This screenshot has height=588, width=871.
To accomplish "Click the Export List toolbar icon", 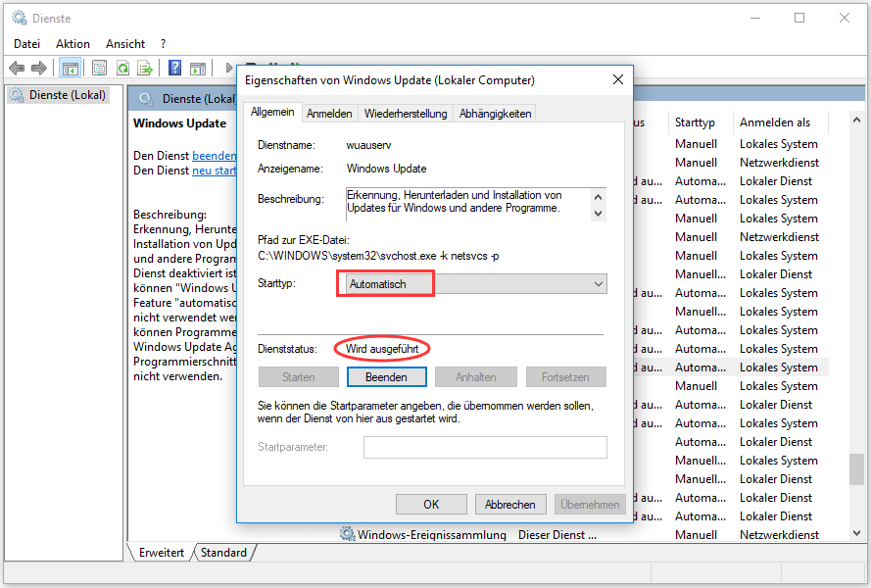I will (145, 69).
